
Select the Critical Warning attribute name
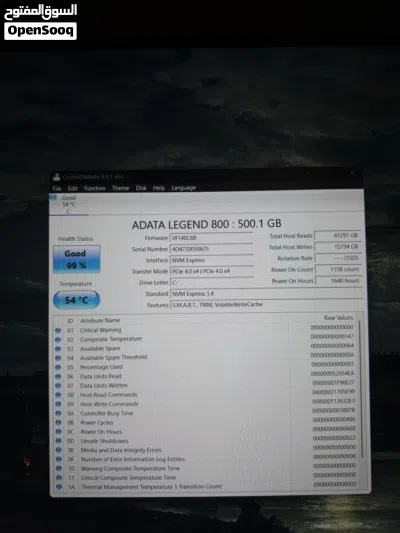pos(101,330)
